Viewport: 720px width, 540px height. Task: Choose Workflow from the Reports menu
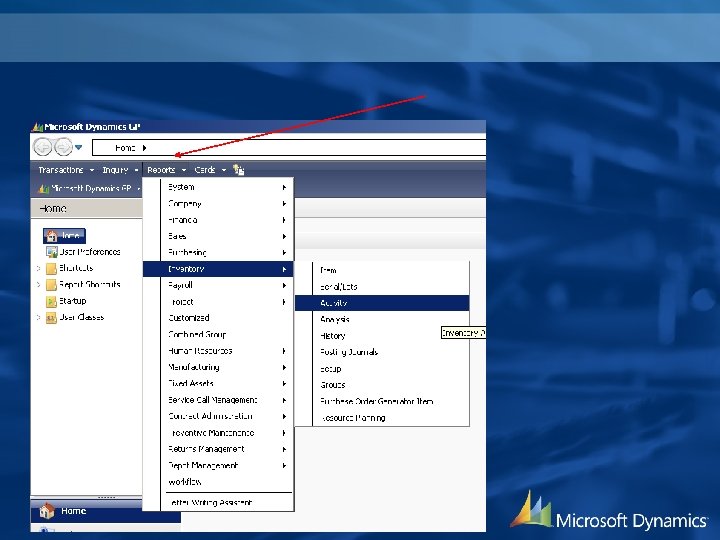[218, 482]
